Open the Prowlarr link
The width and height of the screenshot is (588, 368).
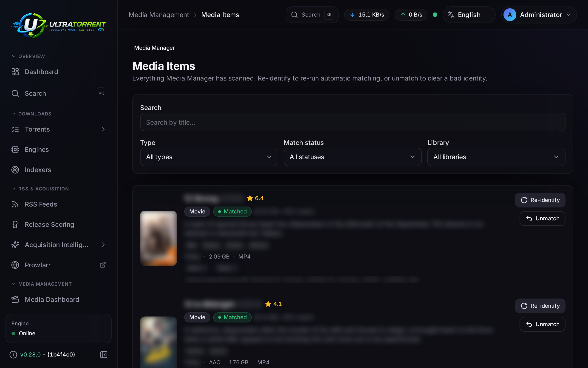(59, 265)
